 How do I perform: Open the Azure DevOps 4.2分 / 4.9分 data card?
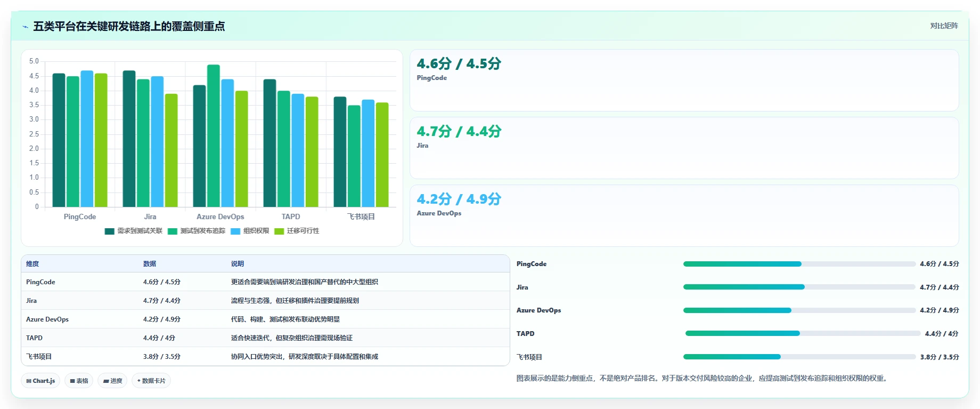(684, 216)
